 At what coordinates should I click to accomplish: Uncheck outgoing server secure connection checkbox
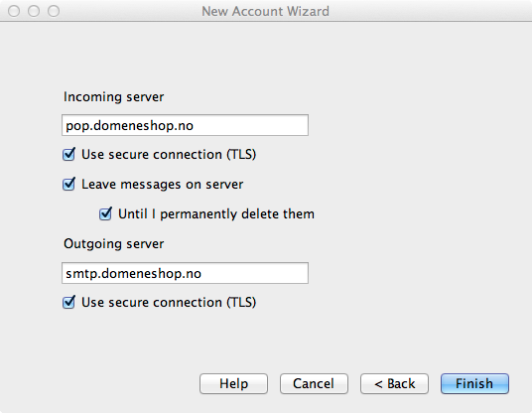coord(68,302)
